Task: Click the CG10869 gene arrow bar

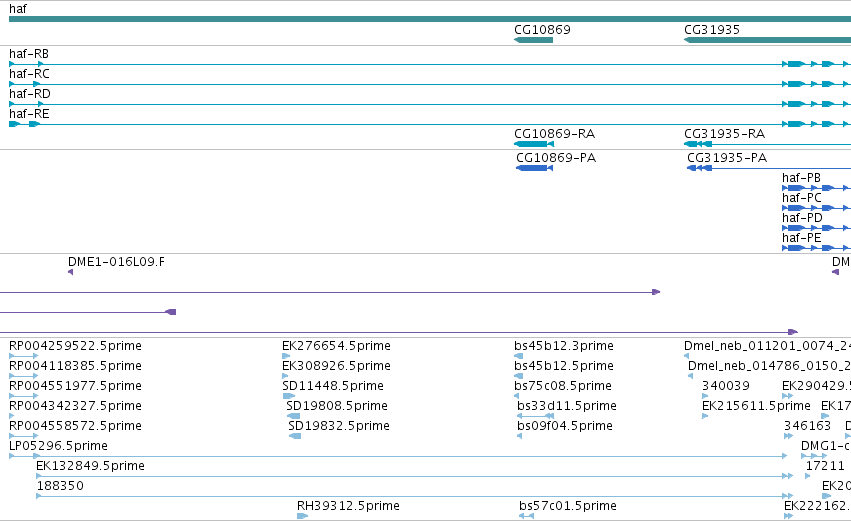Action: coord(533,40)
